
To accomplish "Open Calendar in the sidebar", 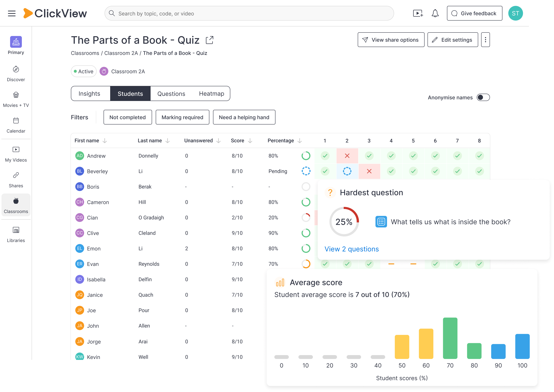I will coord(16,126).
